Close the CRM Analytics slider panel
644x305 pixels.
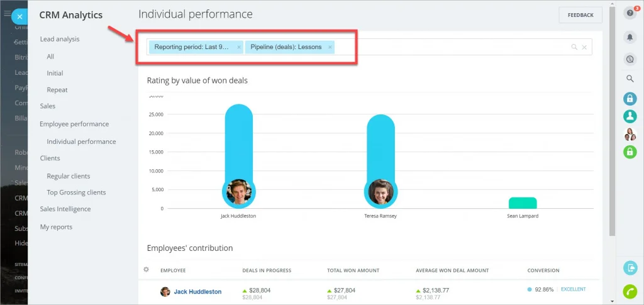pyautogui.click(x=20, y=17)
